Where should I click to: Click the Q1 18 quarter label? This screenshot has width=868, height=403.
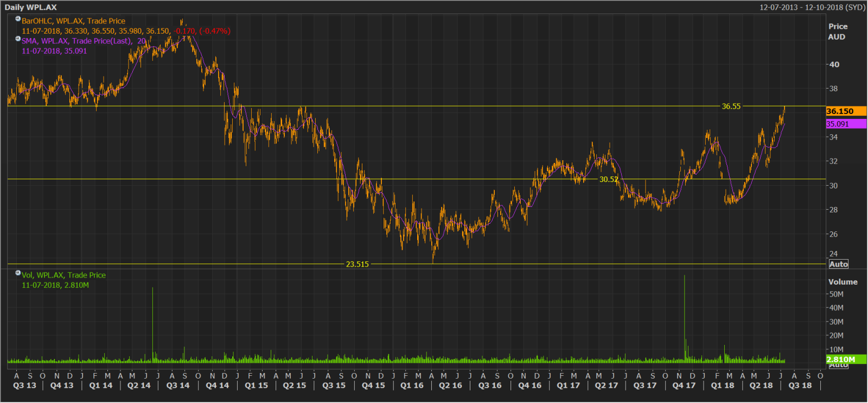point(723,386)
